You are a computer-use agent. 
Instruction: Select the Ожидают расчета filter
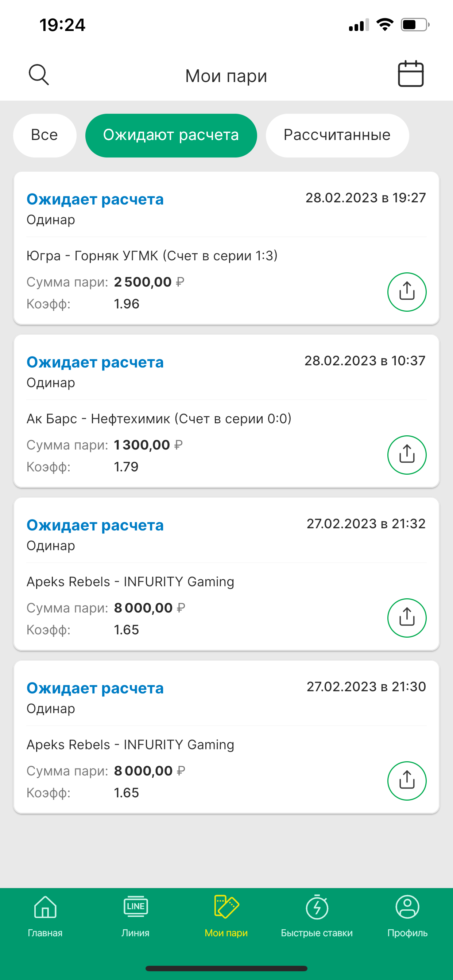tap(171, 135)
